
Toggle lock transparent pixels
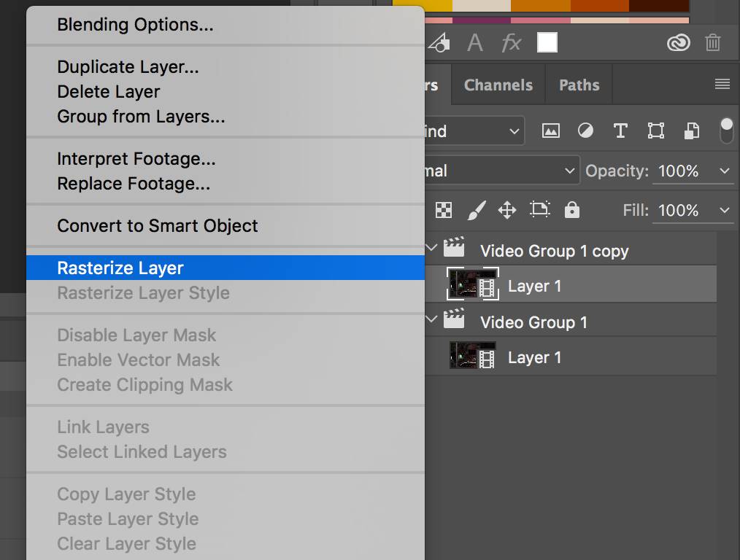click(x=444, y=211)
